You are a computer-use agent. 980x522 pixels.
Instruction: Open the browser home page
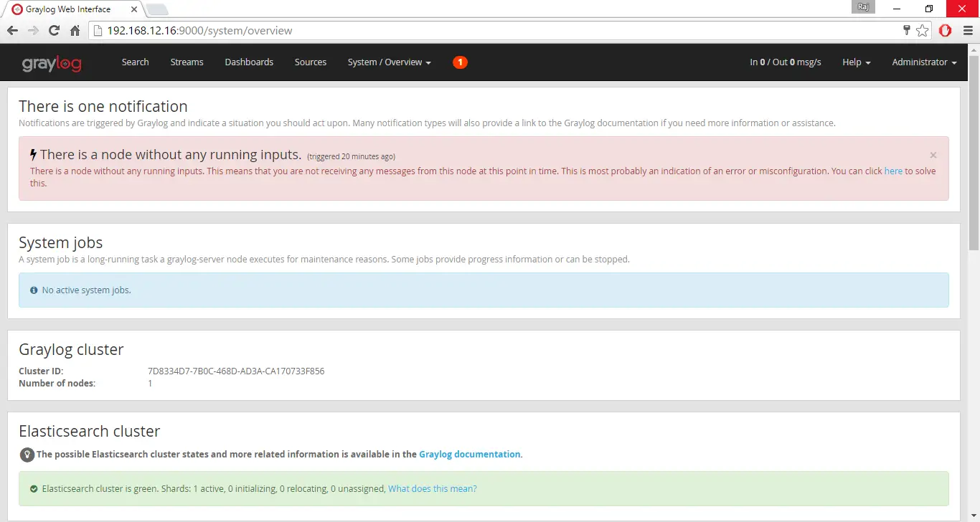(75, 31)
